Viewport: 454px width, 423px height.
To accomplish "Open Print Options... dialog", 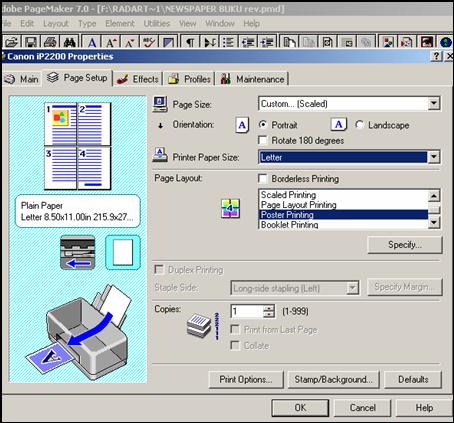I will tap(246, 379).
